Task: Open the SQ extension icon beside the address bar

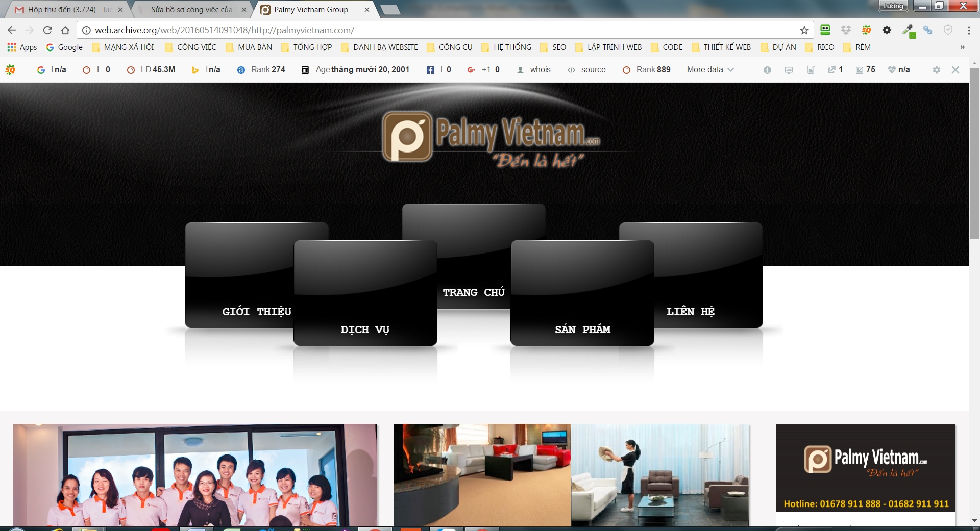Action: [x=866, y=30]
